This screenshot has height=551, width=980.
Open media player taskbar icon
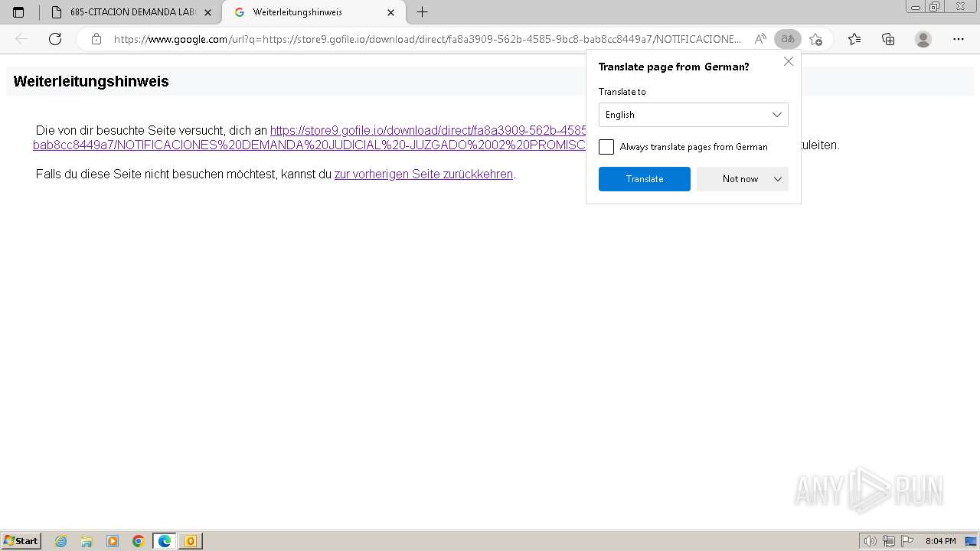[113, 541]
